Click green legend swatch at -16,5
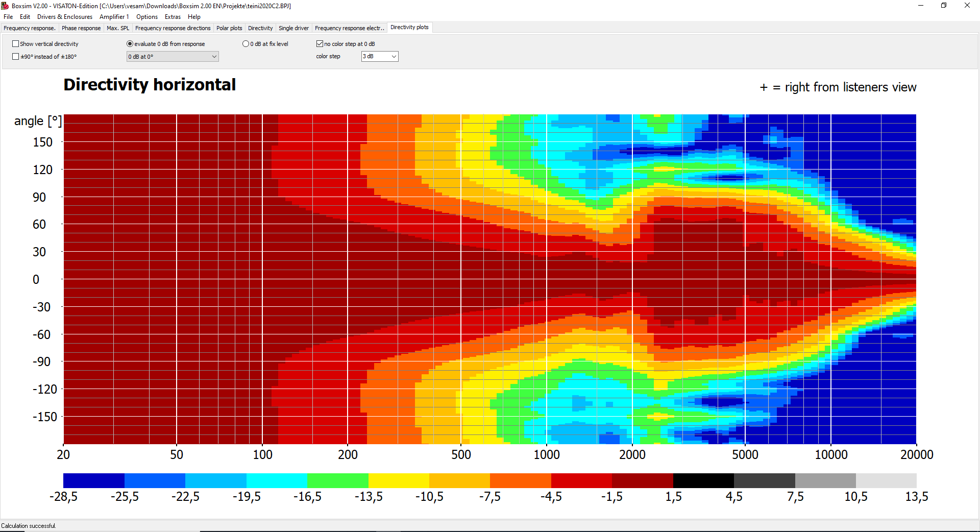The height and width of the screenshot is (532, 980). pyautogui.click(x=338, y=480)
